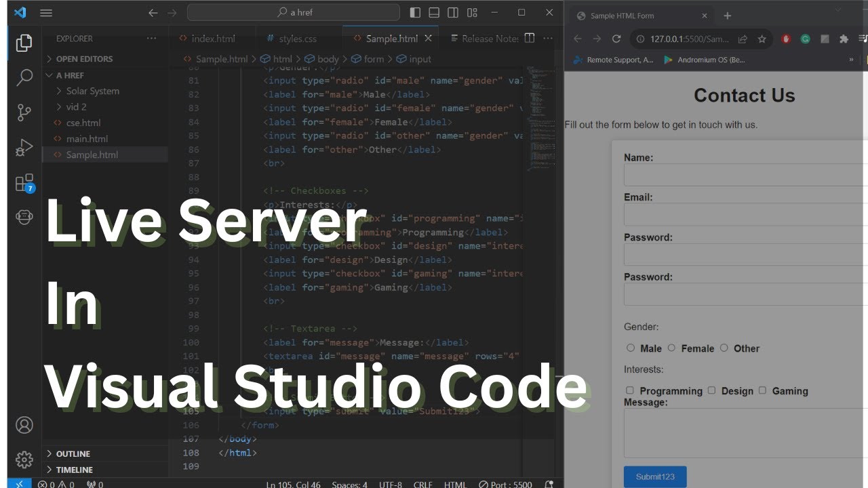
Task: Click the remote window icon in the status bar
Action: (x=19, y=484)
